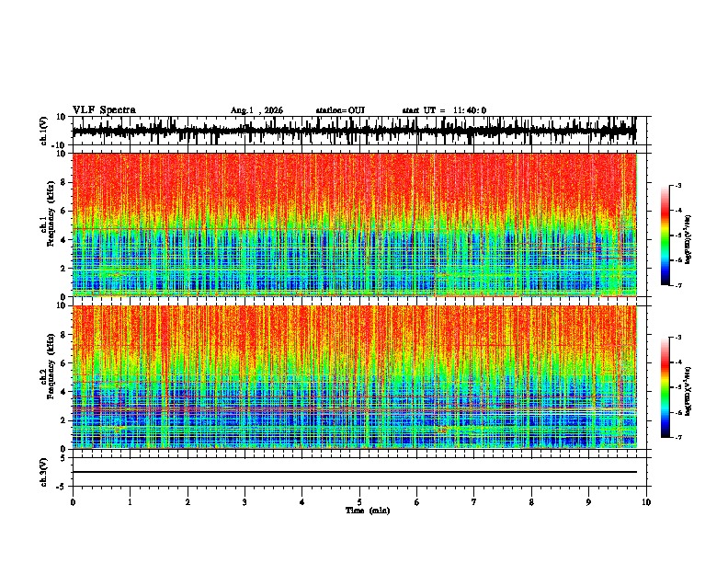The width and height of the screenshot is (728, 563).
Task: Click the 'ch.3(V)' axis label
Action: coord(44,472)
